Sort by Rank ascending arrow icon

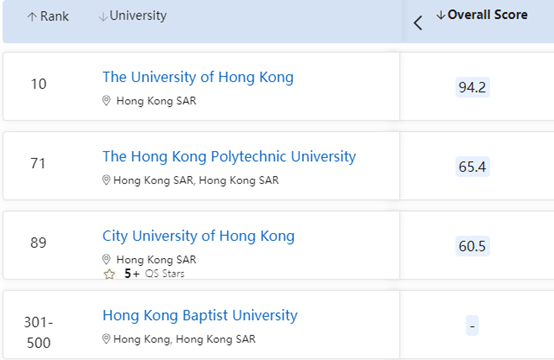coord(32,17)
